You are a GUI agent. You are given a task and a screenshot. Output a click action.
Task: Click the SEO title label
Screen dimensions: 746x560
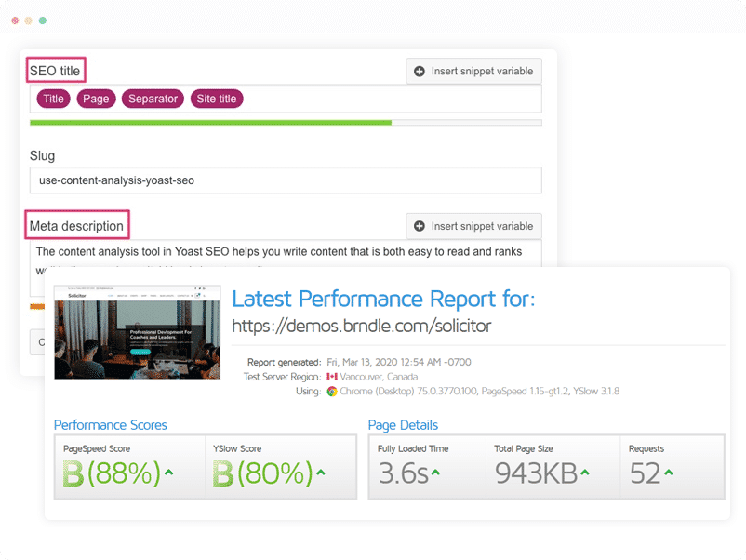click(x=55, y=71)
